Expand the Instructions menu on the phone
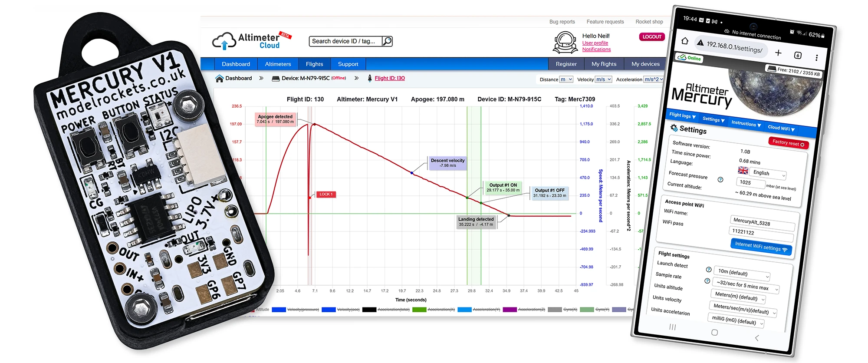Viewport: 868px width, 363px height. pos(746,124)
